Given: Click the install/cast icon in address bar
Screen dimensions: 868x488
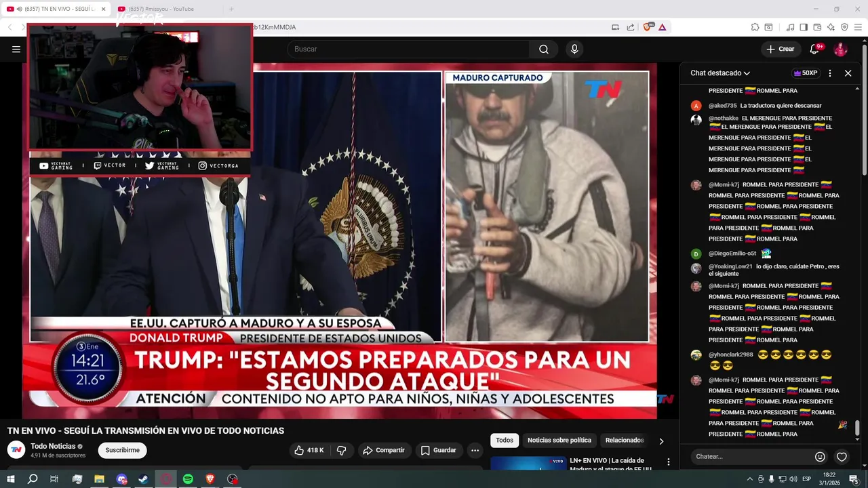Looking at the screenshot, I should click(616, 27).
